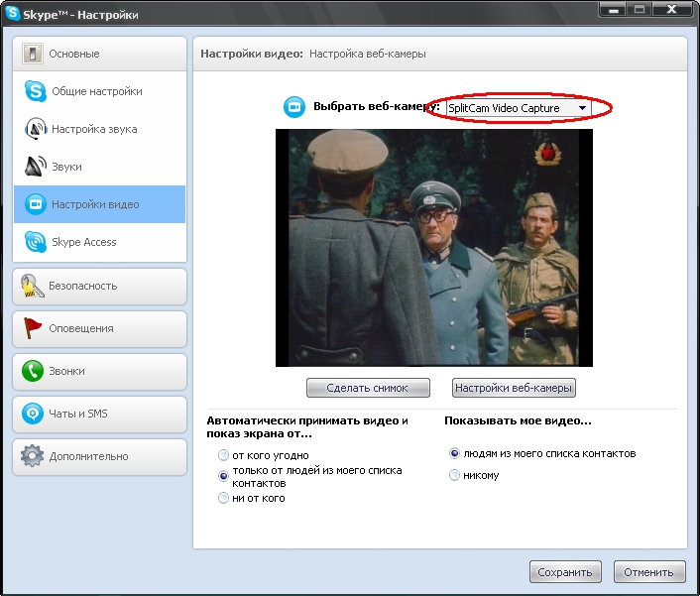Image resolution: width=700 pixels, height=596 pixels.
Task: Click the Звонки green phone icon
Action: tap(32, 371)
